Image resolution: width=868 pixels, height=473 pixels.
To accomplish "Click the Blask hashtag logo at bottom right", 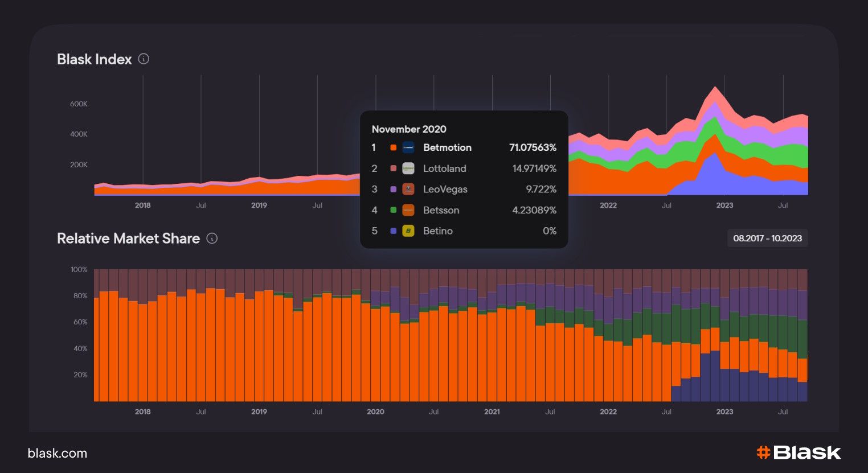I will coord(798,453).
